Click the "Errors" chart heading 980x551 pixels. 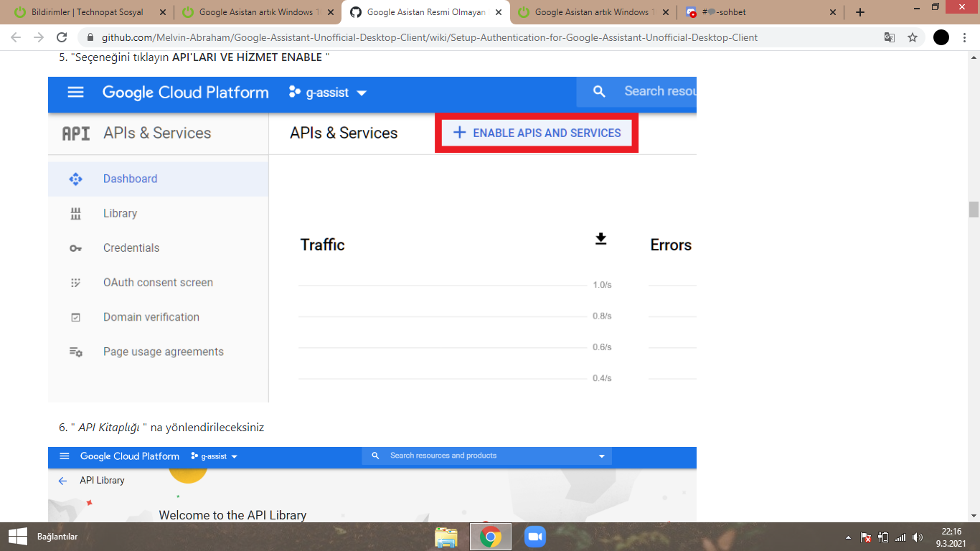pyautogui.click(x=671, y=245)
